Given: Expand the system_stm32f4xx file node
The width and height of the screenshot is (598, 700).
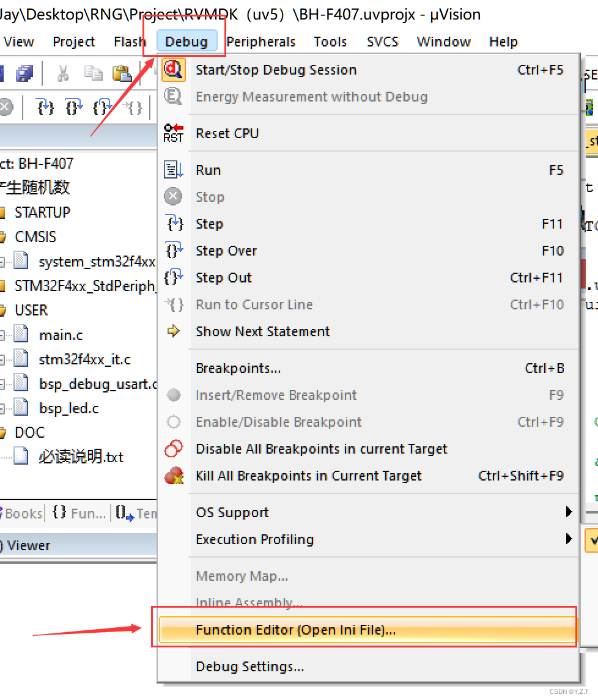Looking at the screenshot, I should (x=2, y=262).
